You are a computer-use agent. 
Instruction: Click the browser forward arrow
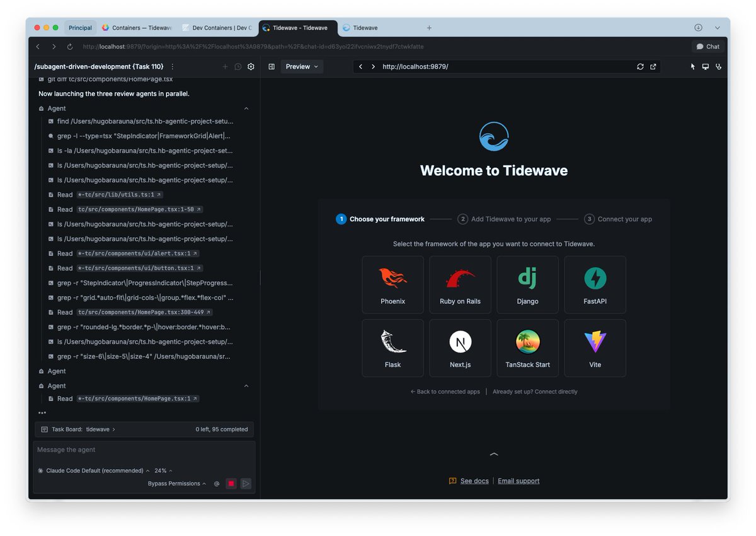(x=54, y=47)
